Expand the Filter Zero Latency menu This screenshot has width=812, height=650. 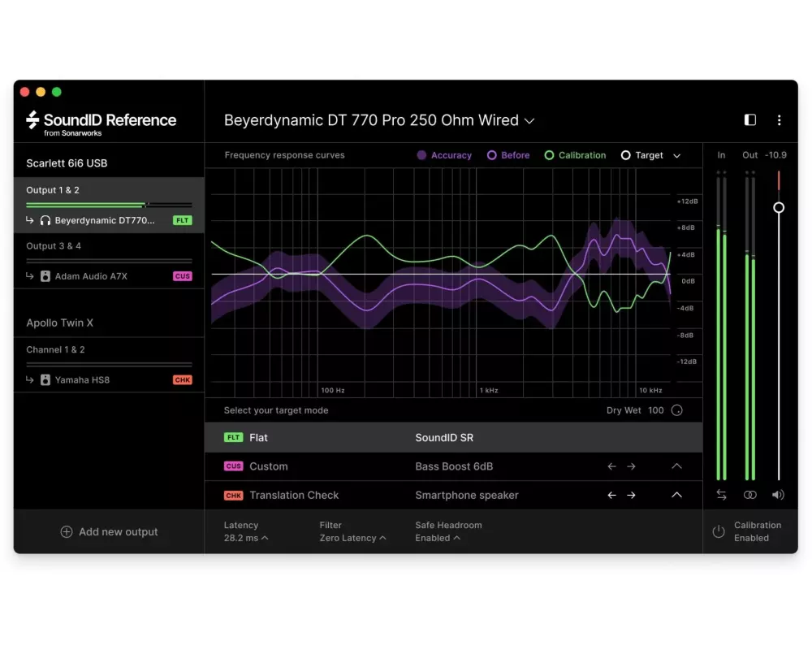(x=352, y=538)
